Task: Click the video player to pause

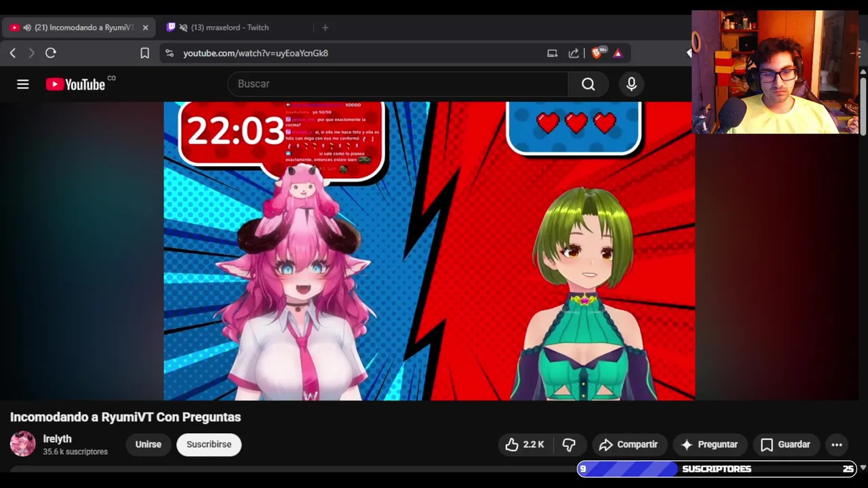Action: click(x=429, y=251)
